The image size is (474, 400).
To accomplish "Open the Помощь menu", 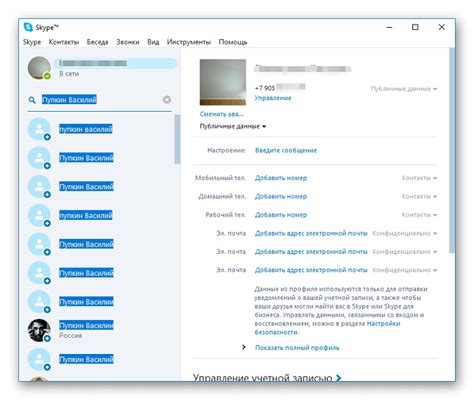I will [233, 42].
